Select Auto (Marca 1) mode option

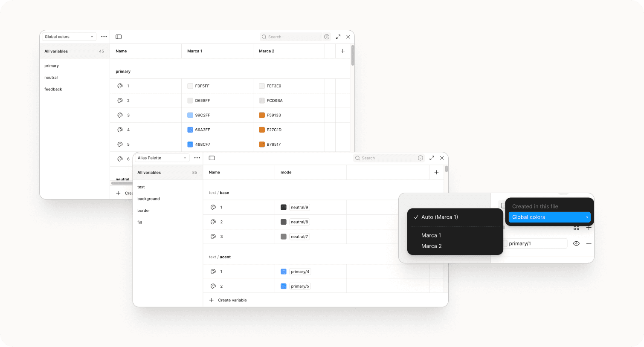click(455, 217)
